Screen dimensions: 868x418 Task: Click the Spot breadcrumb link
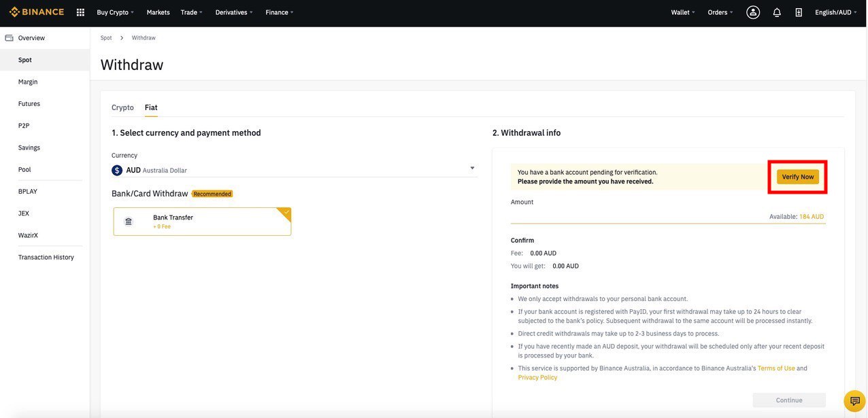106,38
